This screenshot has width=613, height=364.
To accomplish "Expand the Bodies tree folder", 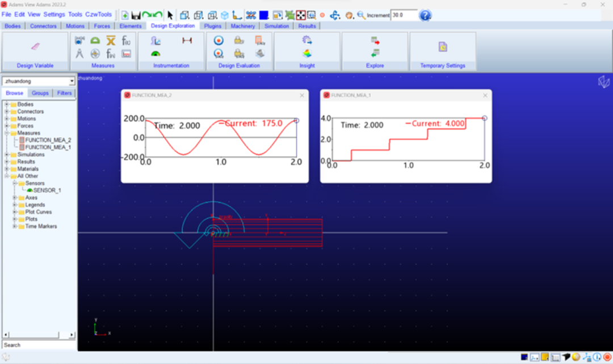I will click(x=6, y=104).
